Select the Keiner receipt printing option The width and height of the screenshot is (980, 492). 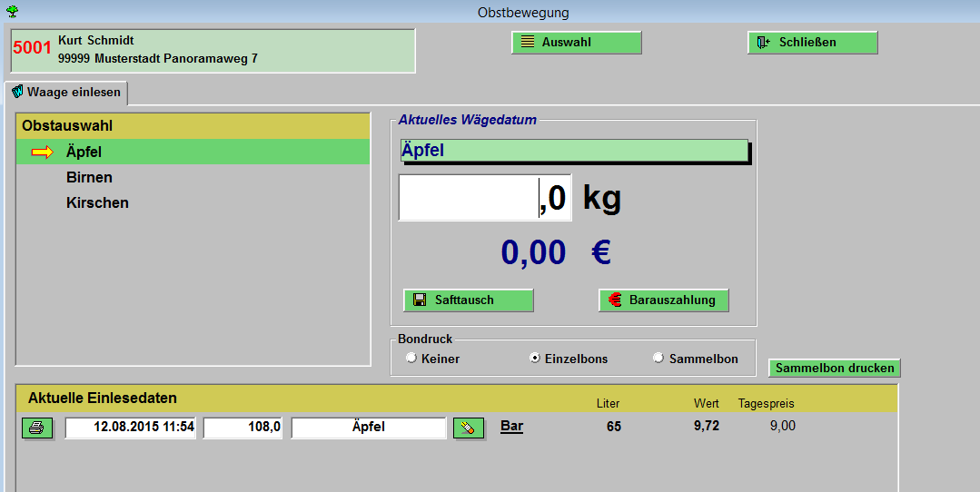(411, 359)
